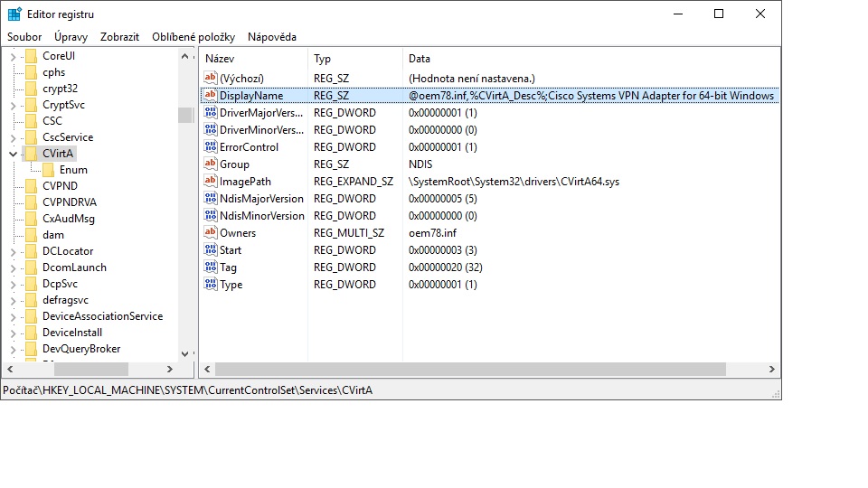Click the values pane horizontal scrollbar thumb
Viewport: 868px width, 488px height.
pos(470,369)
